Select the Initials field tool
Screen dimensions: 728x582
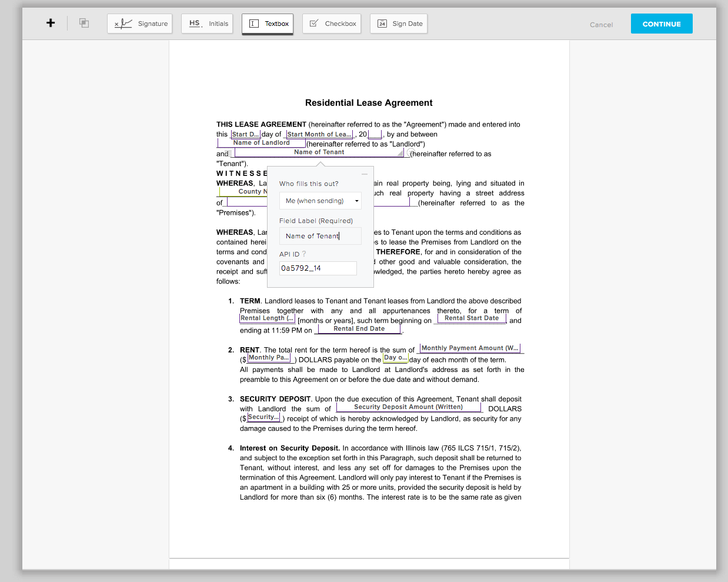[x=207, y=24]
